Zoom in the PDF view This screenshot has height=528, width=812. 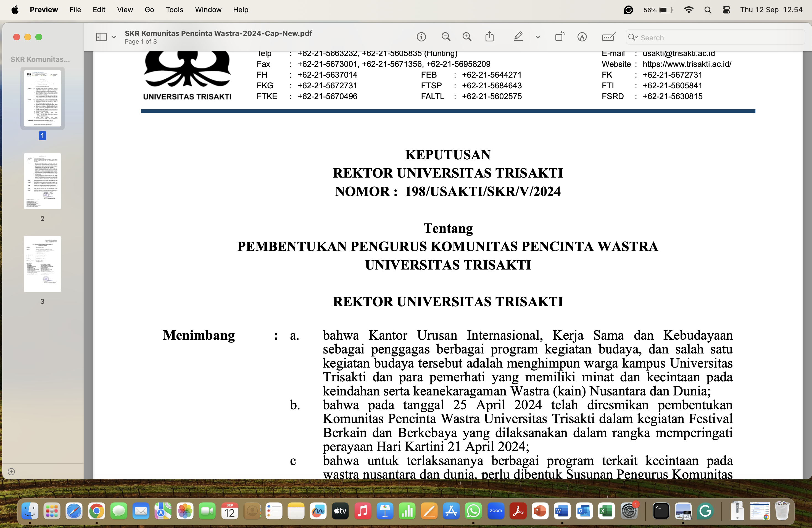click(x=467, y=37)
